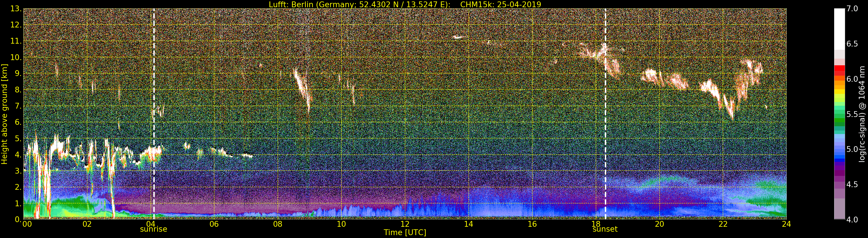Click the green aerosol layer near 20 UTC at 2.3 km
Screen dimensions: 868x238
tap(666, 181)
